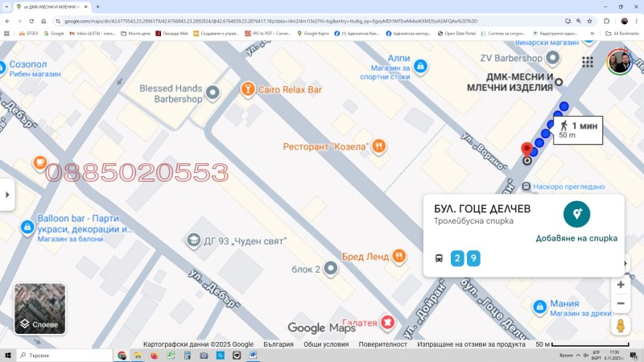This screenshot has height=362, width=644.
Task: Select the ДГ 93 "Чуден свят" school marker
Action: point(193,240)
